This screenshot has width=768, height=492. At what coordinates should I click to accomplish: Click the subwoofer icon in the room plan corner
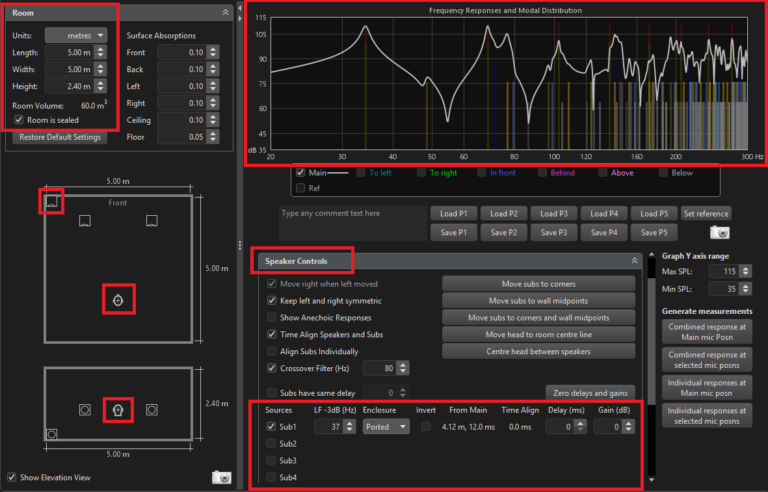[x=51, y=202]
